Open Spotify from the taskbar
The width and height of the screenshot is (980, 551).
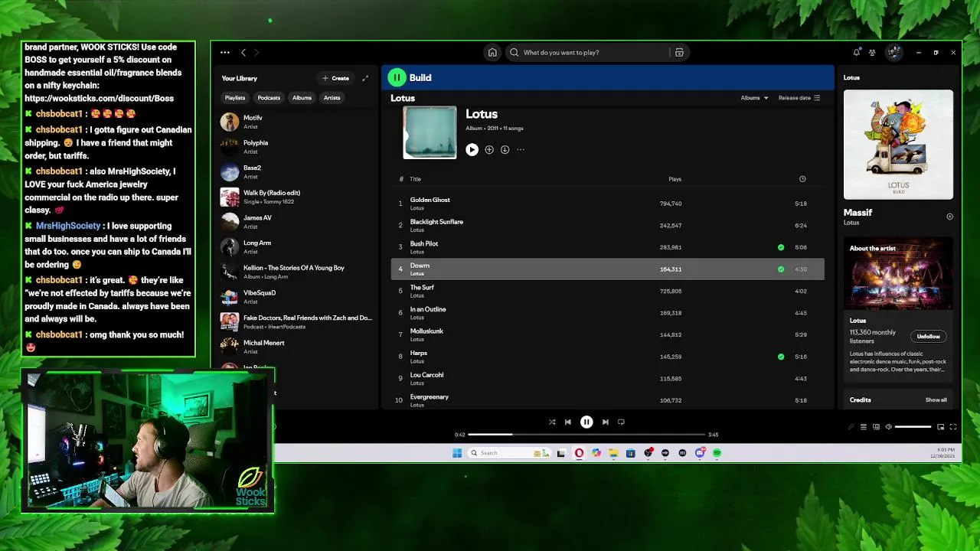(717, 453)
